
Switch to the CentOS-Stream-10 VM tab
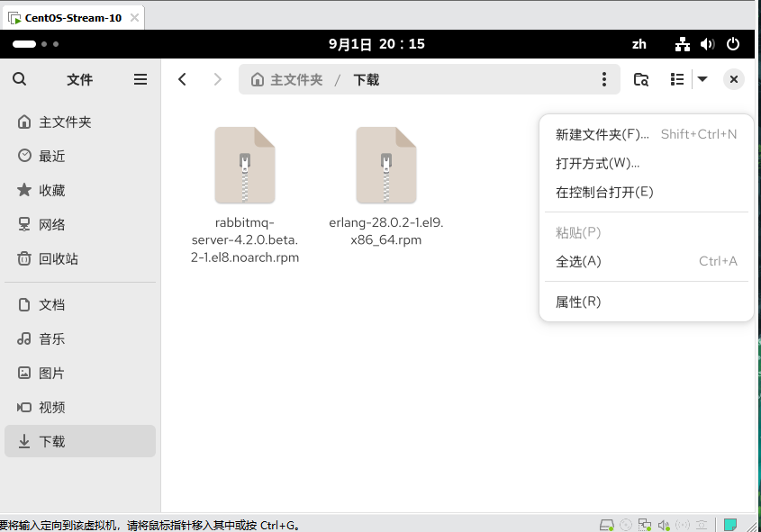[73, 18]
